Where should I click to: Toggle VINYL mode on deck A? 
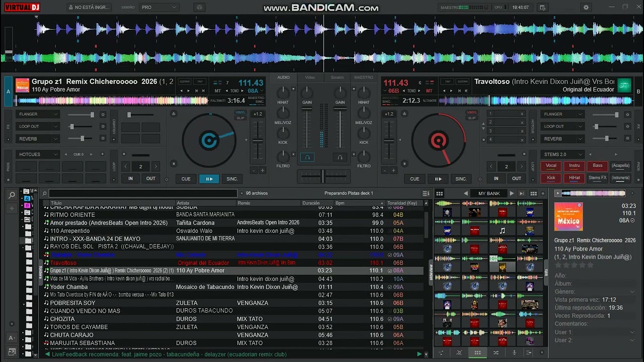pos(240,113)
